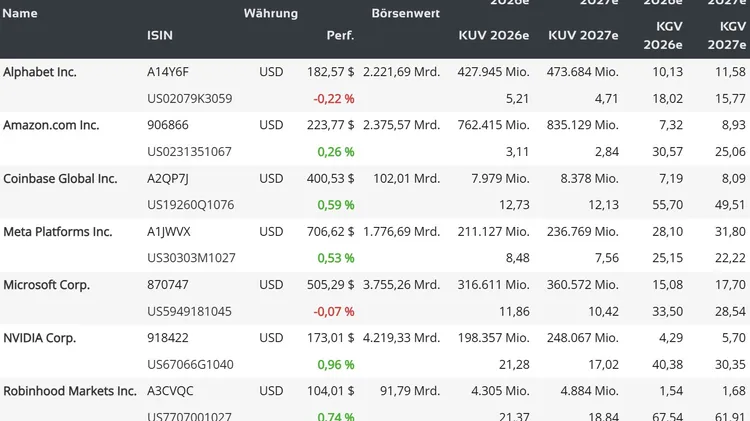Select ISIN US5949181045

coord(189,311)
